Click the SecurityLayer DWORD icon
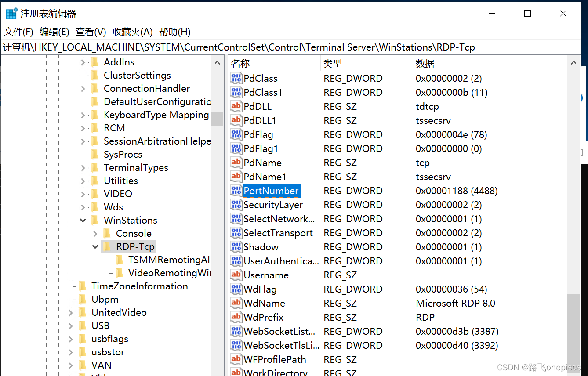Viewport: 588px width, 376px height. pos(236,205)
